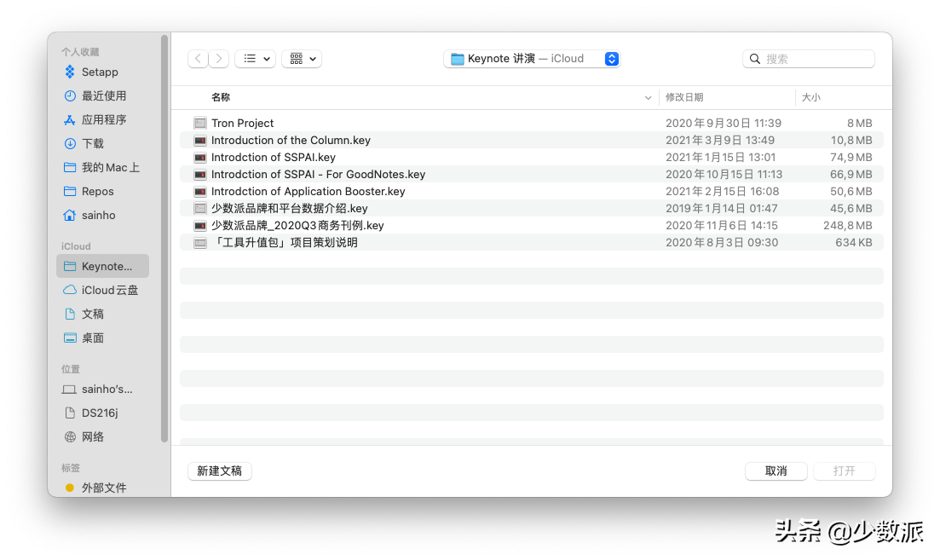The height and width of the screenshot is (560, 940).
Task: Select Introdction of SSPAI.key file name
Action: (x=274, y=158)
